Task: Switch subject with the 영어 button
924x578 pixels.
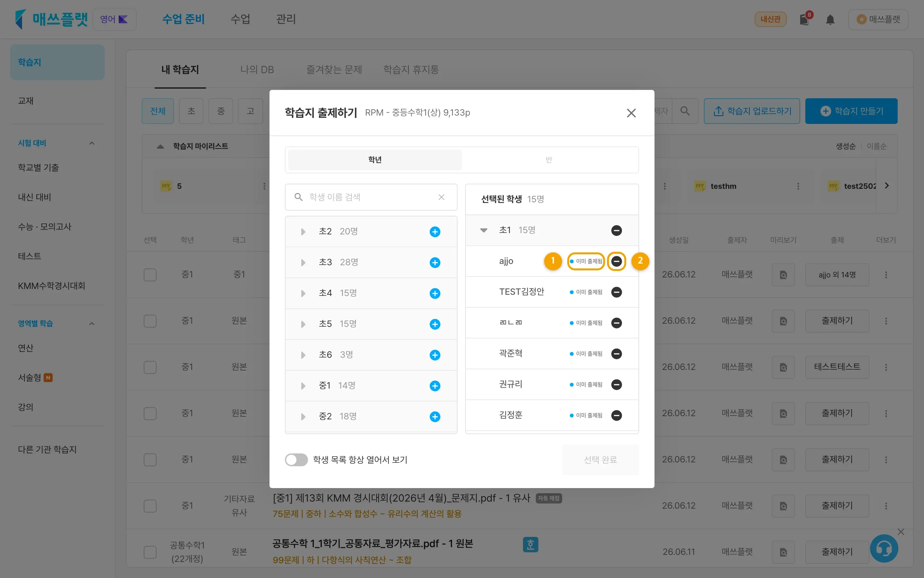Action: click(114, 19)
